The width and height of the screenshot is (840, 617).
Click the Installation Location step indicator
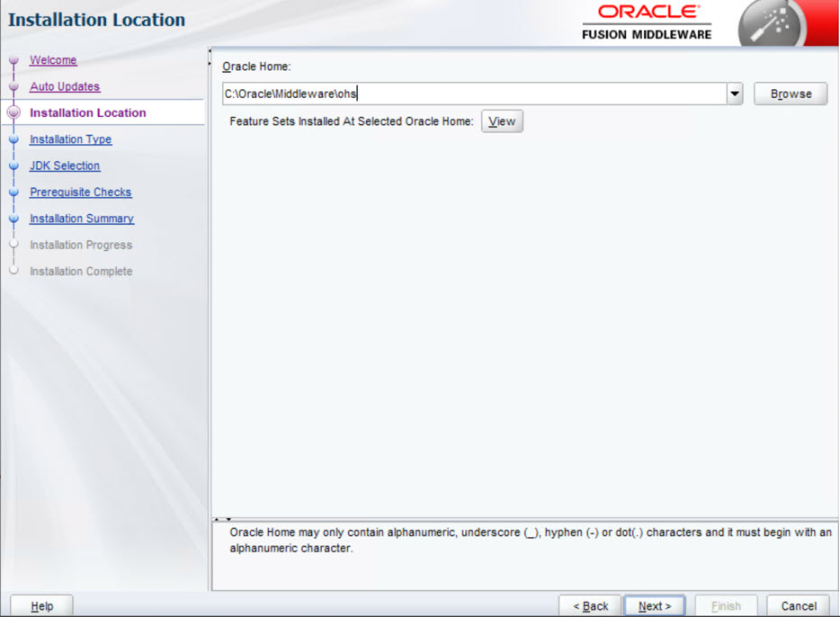(13, 112)
